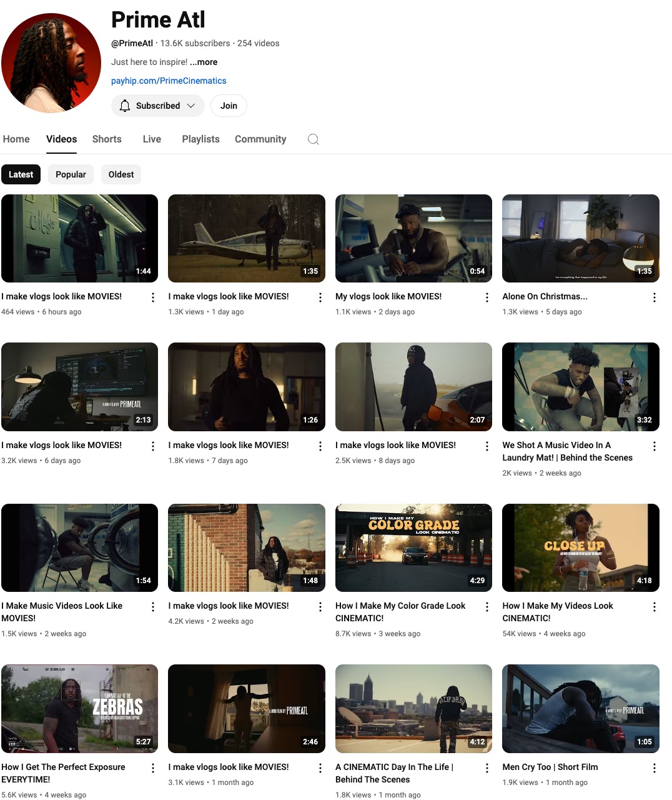Viewport: 672px width, 800px height.
Task: Open the ZEBRAS exposure video thumbnail
Action: click(x=79, y=708)
